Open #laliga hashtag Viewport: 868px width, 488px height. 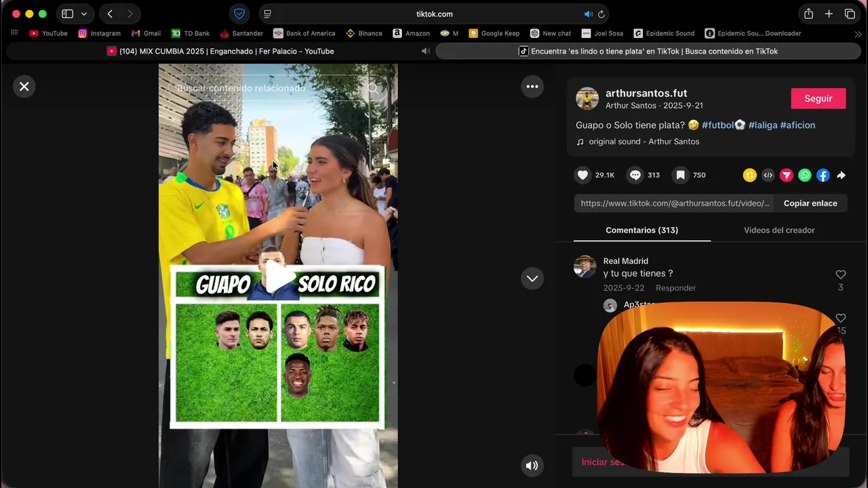pos(763,125)
